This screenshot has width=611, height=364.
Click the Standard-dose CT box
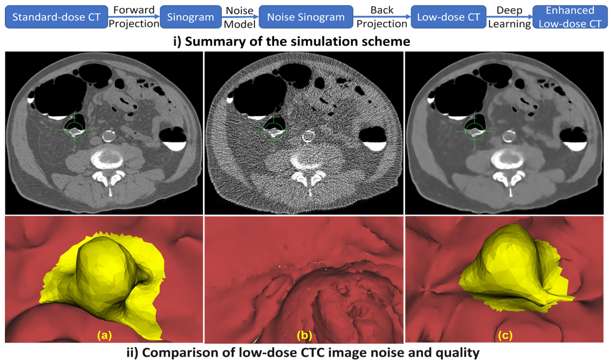click(x=56, y=17)
